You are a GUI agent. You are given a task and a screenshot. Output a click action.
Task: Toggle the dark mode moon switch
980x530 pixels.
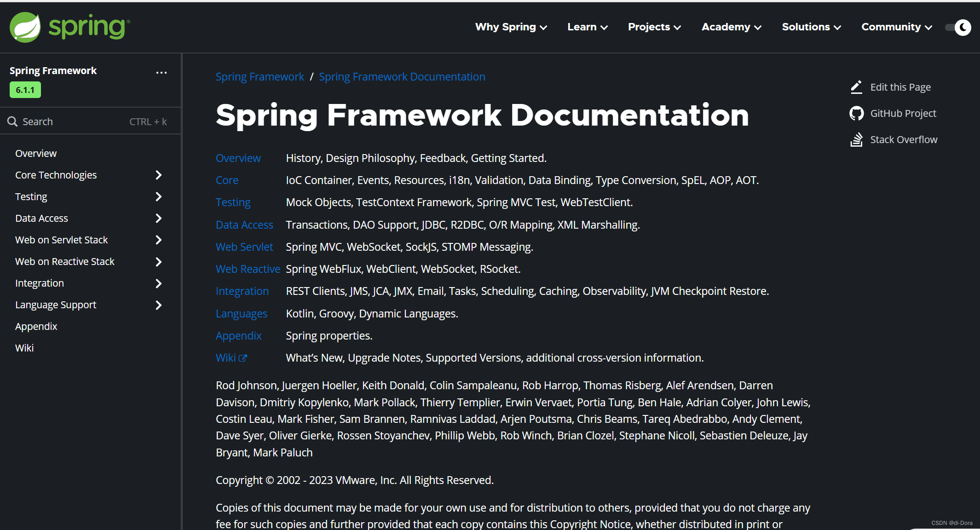tap(958, 27)
